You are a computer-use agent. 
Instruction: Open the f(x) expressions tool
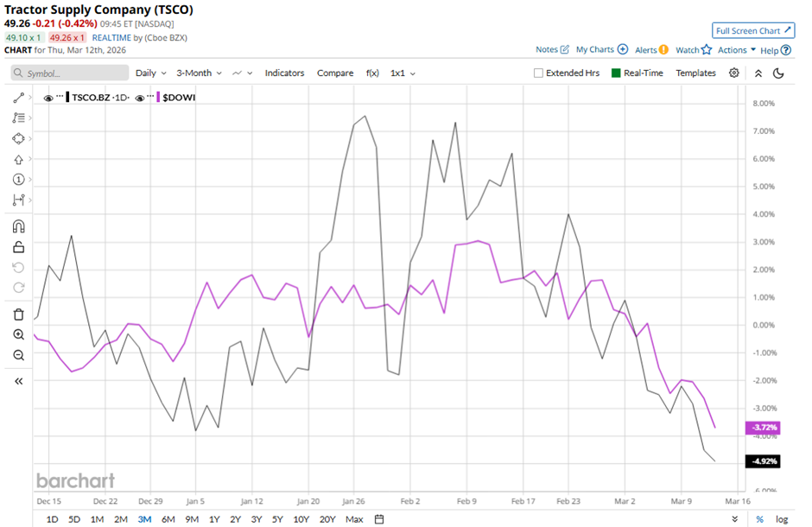[372, 73]
